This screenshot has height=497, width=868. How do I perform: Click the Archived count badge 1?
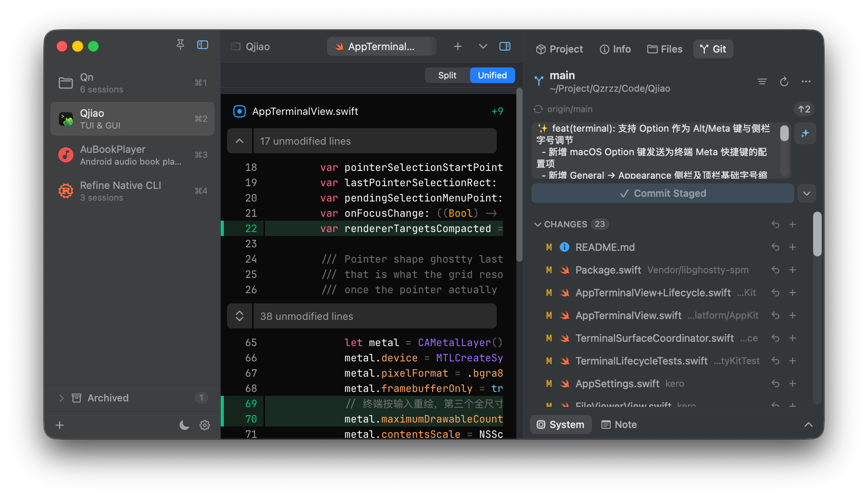point(201,398)
